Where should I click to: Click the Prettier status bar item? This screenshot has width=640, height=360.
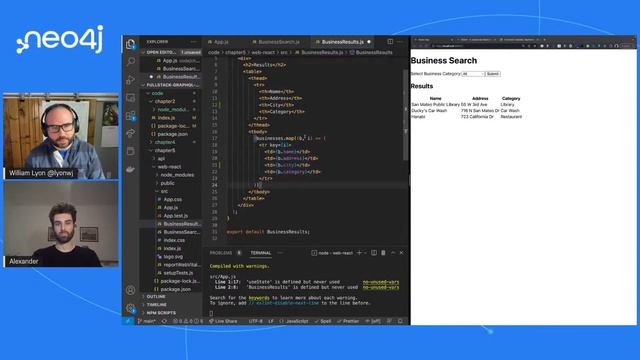(x=348, y=321)
